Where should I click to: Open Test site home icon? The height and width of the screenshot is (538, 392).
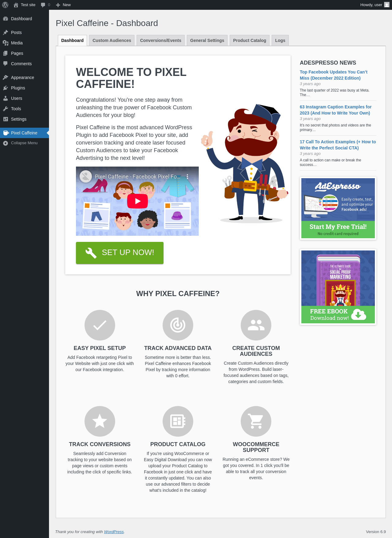click(16, 5)
